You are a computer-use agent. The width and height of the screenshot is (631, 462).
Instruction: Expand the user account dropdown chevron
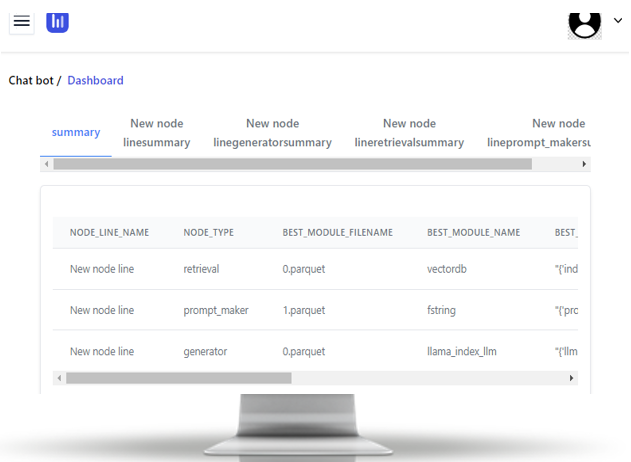click(x=617, y=21)
